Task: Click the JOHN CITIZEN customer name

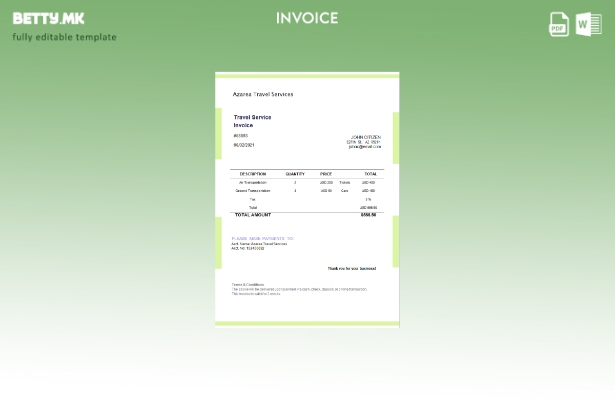Action: click(x=365, y=137)
